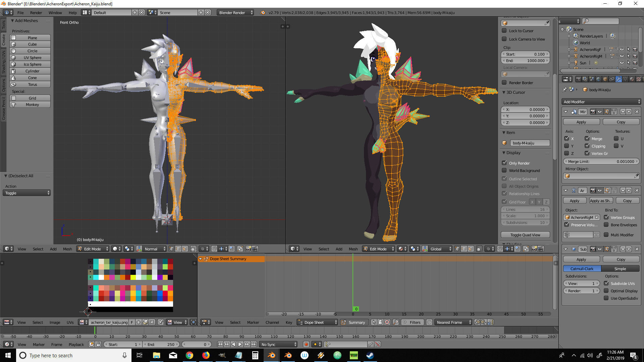Toggle Mirror modifier viewport eye icon
This screenshot has width=644, height=362.
click(x=600, y=112)
